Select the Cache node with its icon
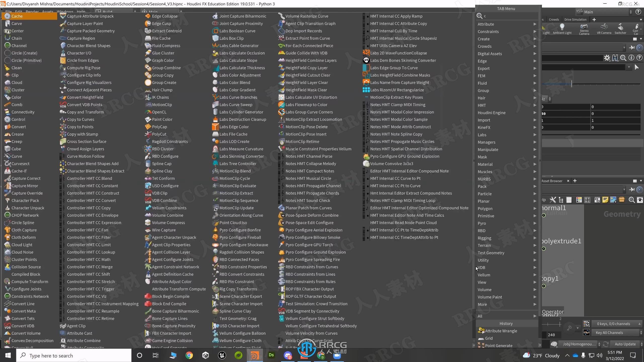This screenshot has height=362, width=644. tap(30, 16)
